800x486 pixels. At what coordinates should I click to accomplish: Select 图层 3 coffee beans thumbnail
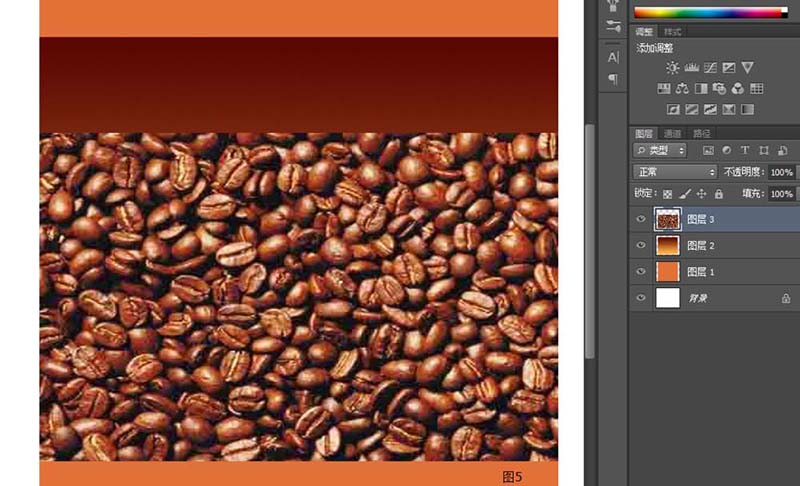tap(667, 219)
